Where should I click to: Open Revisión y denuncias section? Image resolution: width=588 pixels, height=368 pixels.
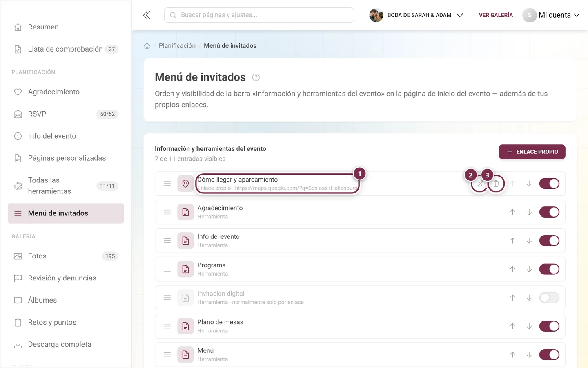tap(66, 278)
